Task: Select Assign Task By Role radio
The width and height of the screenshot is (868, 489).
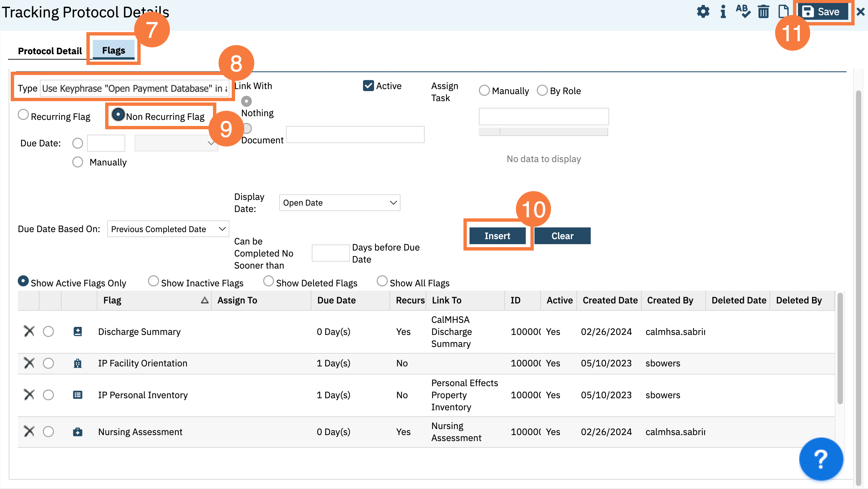Action: tap(542, 90)
